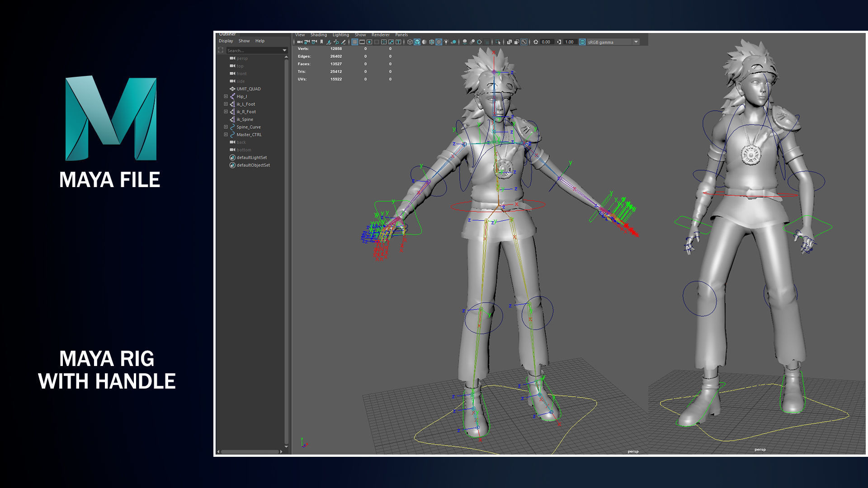Screen dimensions: 868x488
Task: Toggle the X-Ray icon
Action: (509, 42)
